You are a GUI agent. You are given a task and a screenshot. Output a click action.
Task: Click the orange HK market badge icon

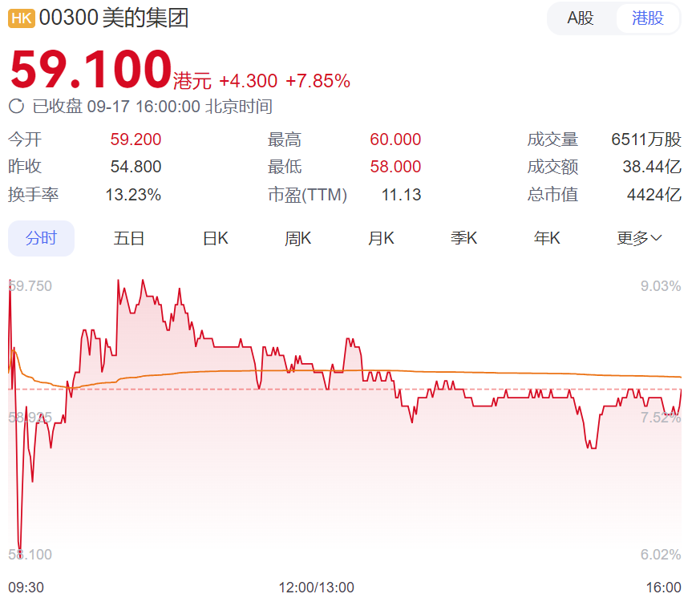[x=22, y=18]
